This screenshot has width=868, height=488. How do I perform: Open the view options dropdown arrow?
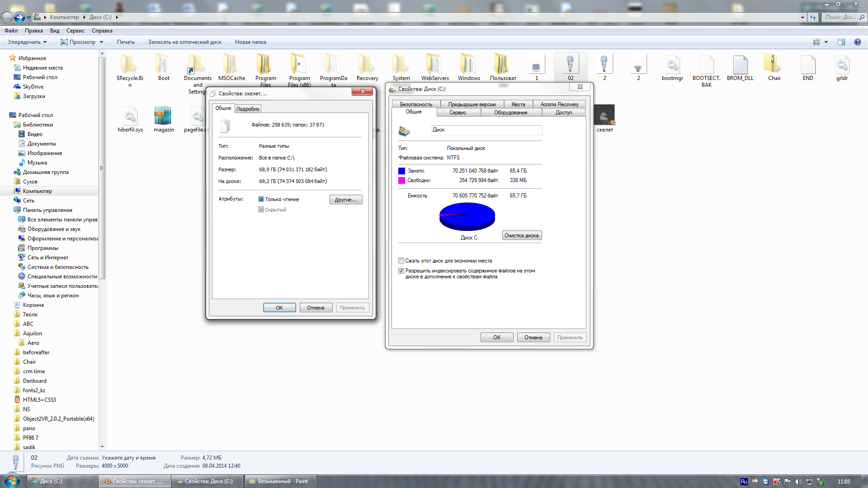tap(826, 42)
